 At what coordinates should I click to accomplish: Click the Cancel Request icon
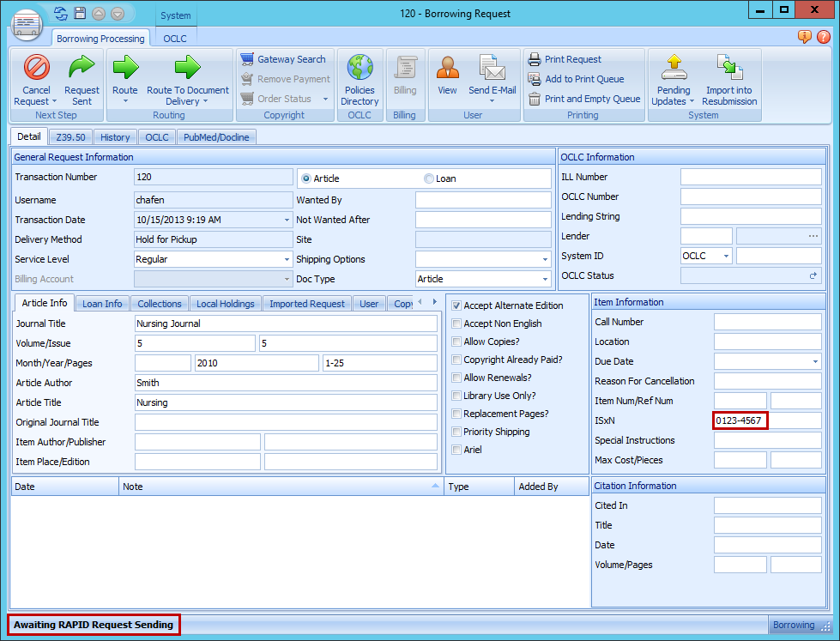pos(36,68)
